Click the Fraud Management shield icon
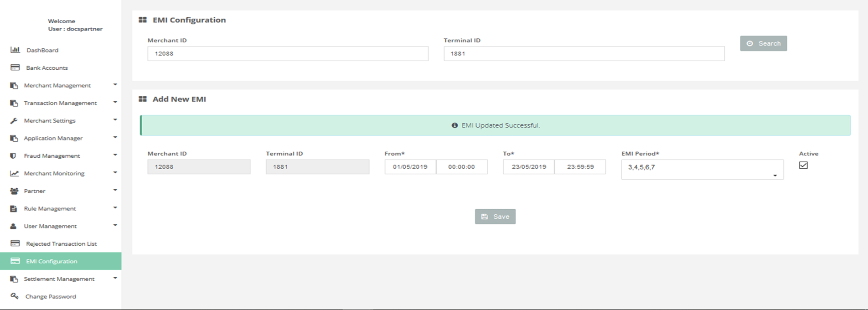Viewport: 868px width, 310px height. 14,156
